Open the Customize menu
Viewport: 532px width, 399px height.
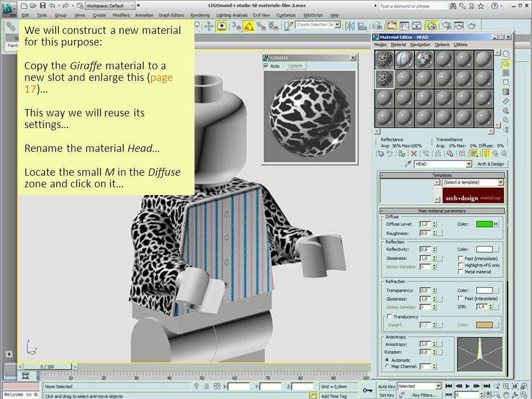tap(286, 16)
